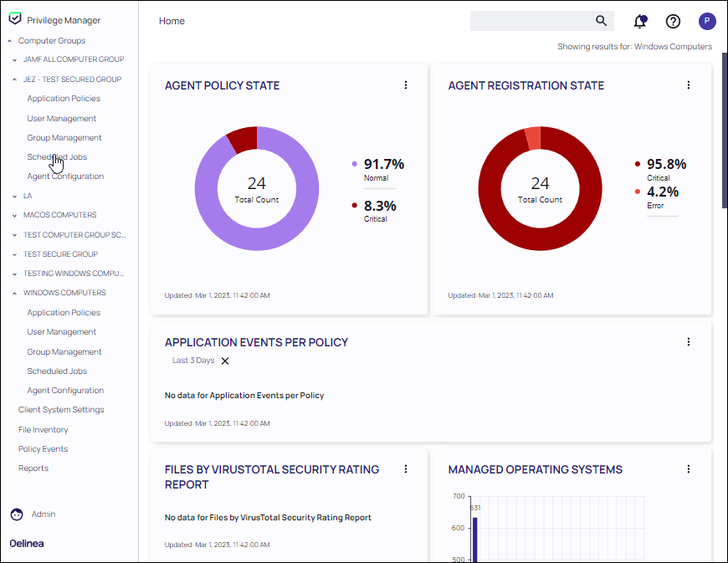728x563 pixels.
Task: Expand JAMF ALL COMPUTER GROUP node
Action: (15, 60)
